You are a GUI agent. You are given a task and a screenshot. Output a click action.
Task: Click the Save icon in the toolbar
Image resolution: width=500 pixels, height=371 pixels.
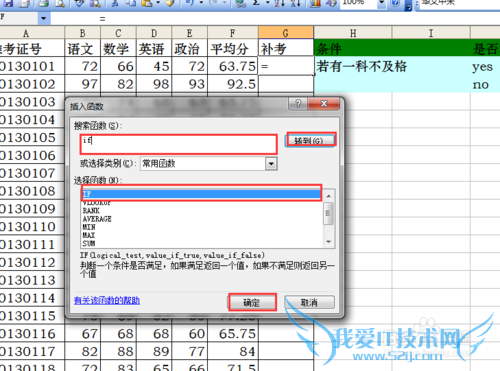click(x=7, y=3)
